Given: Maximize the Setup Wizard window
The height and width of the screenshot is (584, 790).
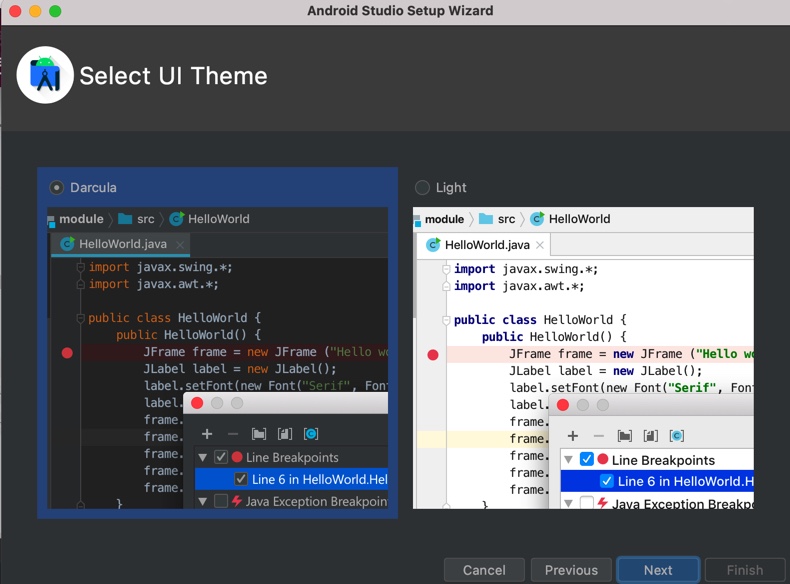Looking at the screenshot, I should pos(55,11).
